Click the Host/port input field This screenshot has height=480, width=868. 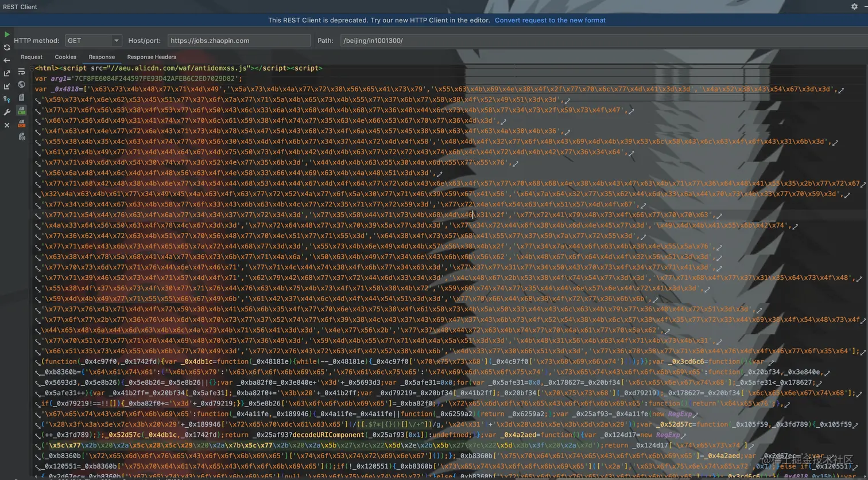tap(239, 41)
